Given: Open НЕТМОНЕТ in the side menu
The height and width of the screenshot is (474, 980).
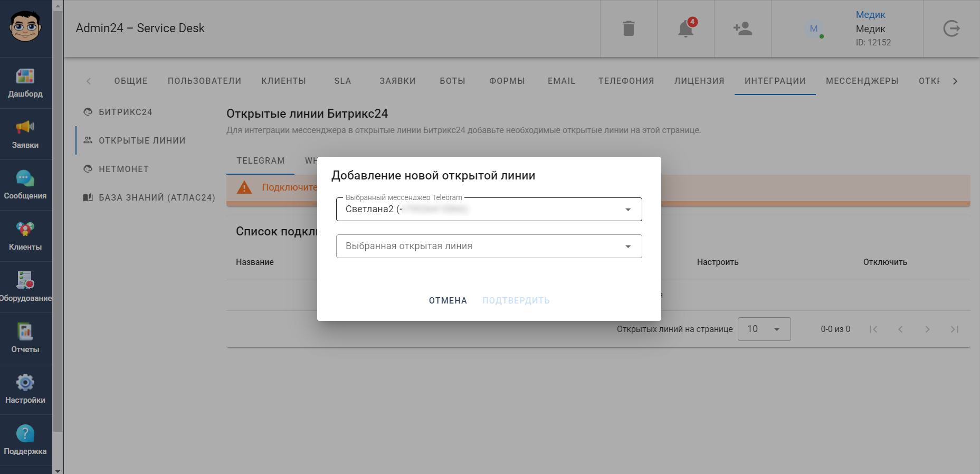Looking at the screenshot, I should click(x=123, y=169).
